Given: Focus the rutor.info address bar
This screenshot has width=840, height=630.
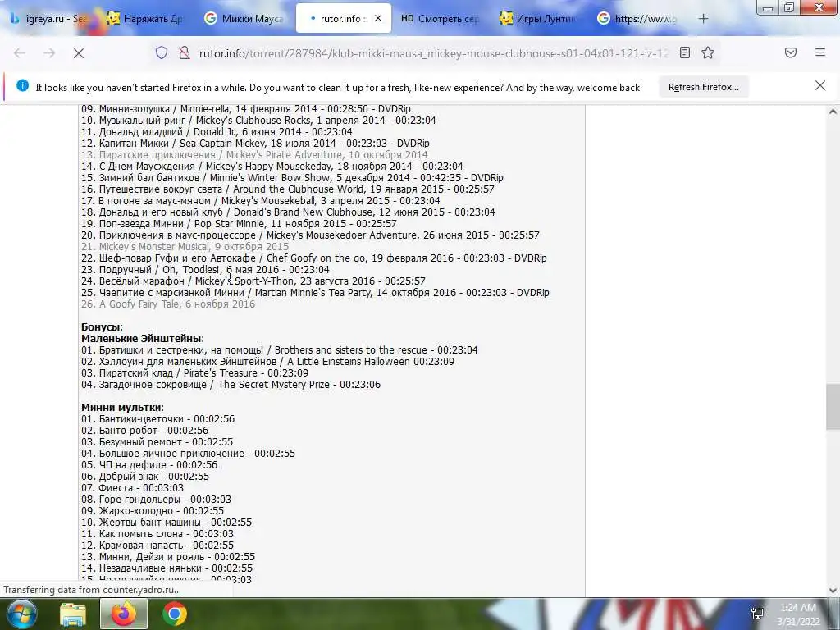Looking at the screenshot, I should click(433, 53).
